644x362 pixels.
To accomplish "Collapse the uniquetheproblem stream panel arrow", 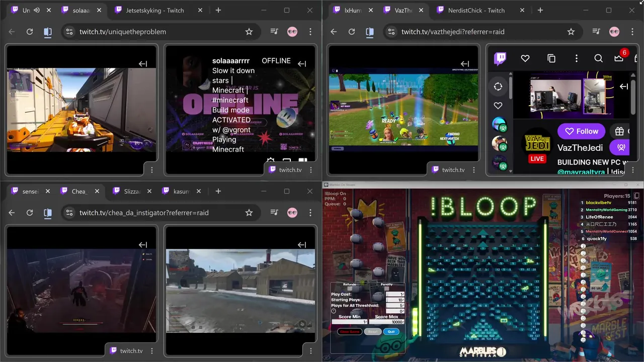I will (x=143, y=64).
